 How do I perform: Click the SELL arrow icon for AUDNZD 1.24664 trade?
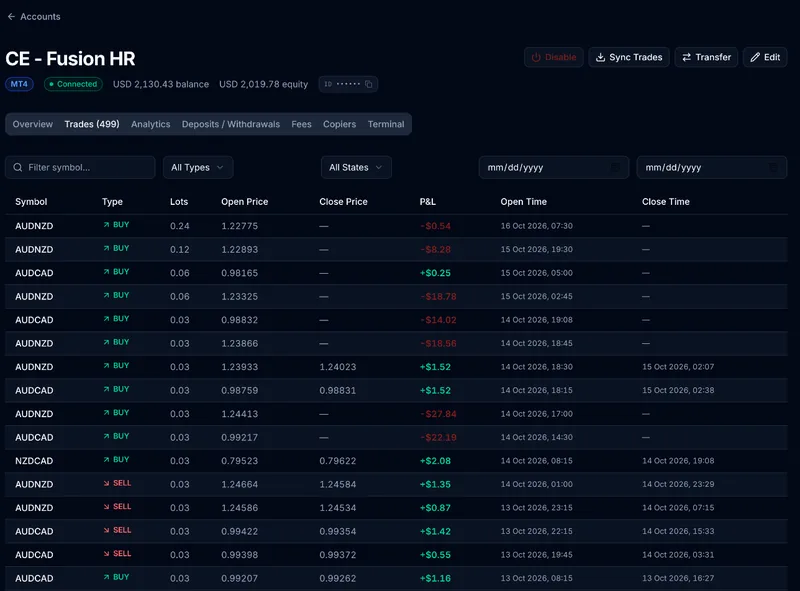point(106,483)
